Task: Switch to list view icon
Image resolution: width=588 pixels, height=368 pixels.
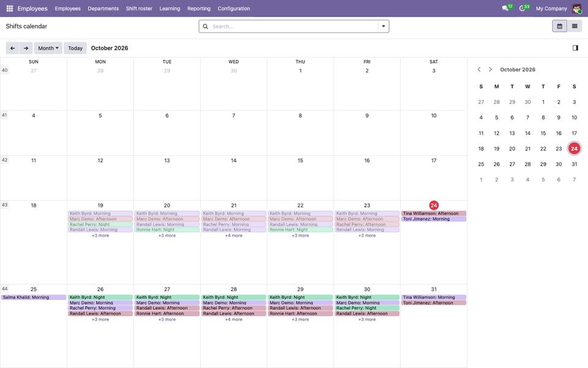Action: tap(575, 26)
